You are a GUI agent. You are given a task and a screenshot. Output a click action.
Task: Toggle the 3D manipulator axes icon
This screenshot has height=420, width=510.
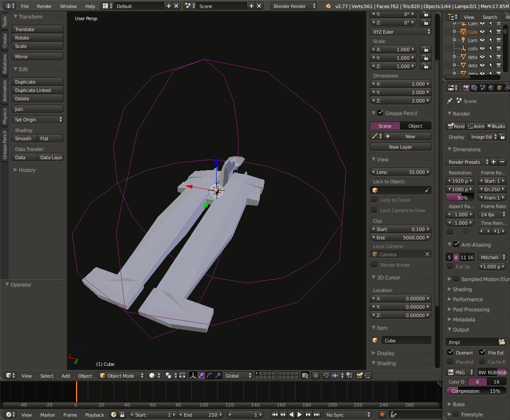(x=193, y=375)
